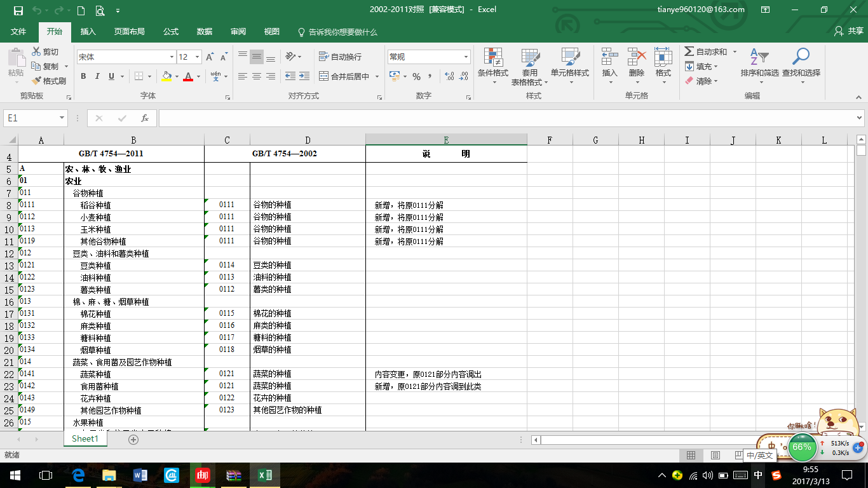
Task: Toggle bold formatting
Action: pyautogui.click(x=83, y=76)
